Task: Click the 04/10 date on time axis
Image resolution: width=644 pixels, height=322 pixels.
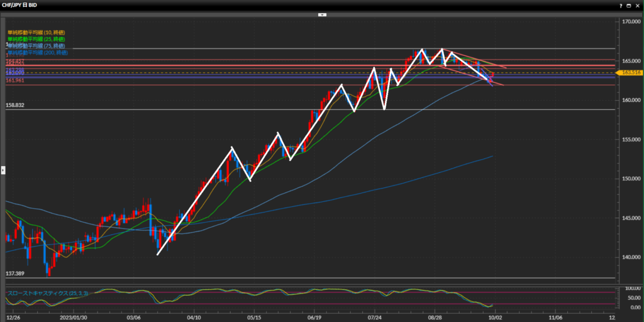Action: [194, 318]
